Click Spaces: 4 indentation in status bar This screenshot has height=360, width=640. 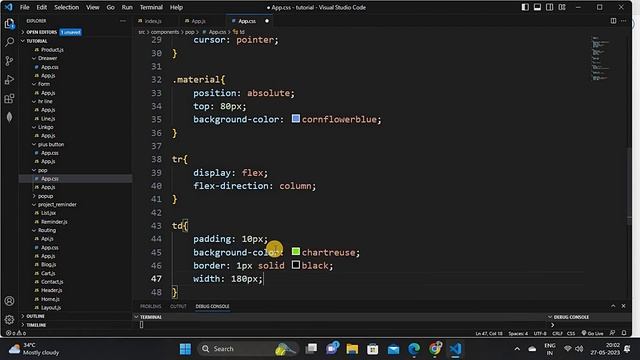point(518,333)
